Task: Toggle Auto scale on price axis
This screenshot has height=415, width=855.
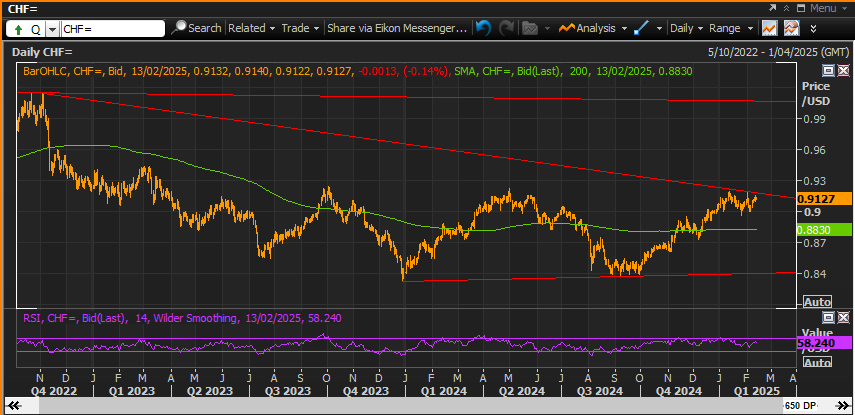Action: (x=818, y=302)
